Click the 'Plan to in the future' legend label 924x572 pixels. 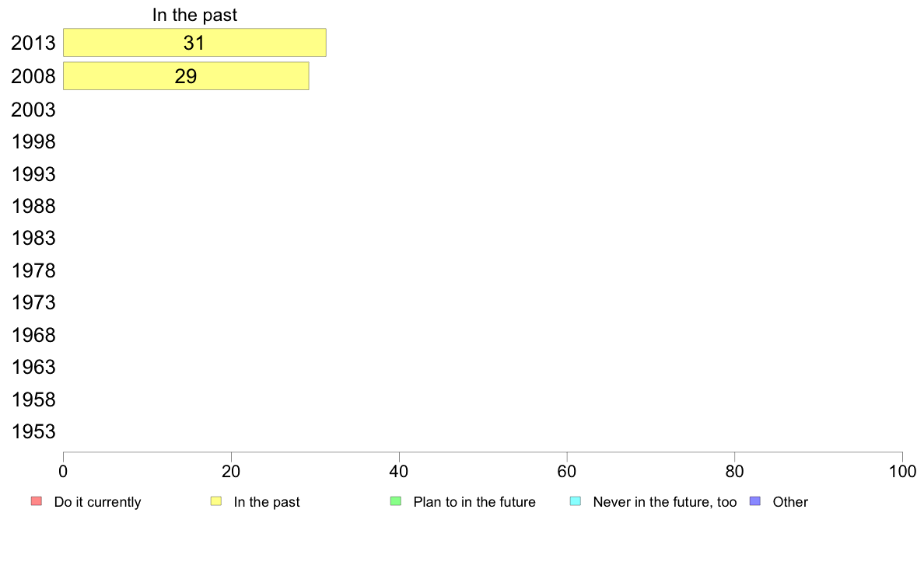click(x=474, y=502)
